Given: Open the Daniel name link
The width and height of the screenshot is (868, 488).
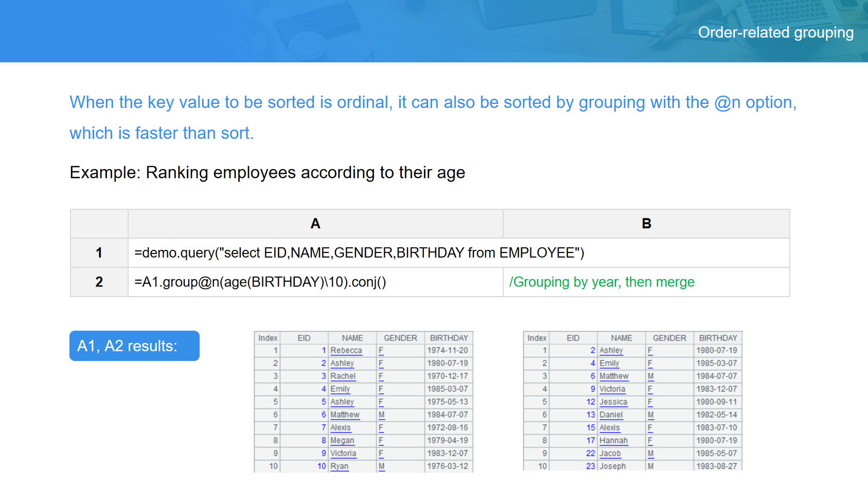Looking at the screenshot, I should coord(611,415).
